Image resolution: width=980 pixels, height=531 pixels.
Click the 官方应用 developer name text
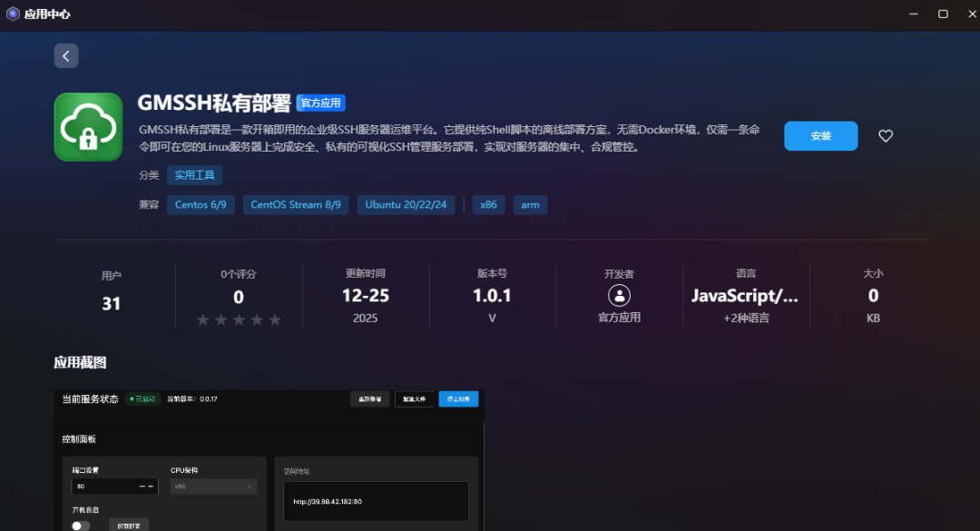[x=619, y=317]
